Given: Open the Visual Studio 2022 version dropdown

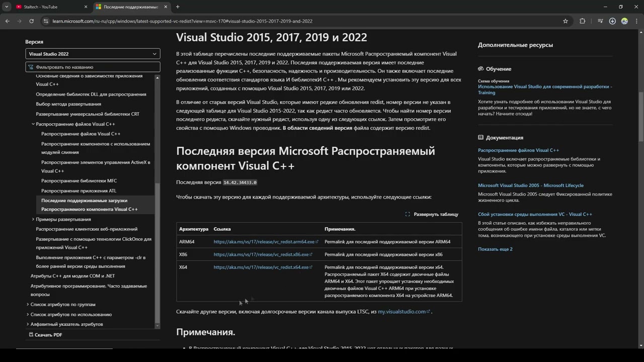Looking at the screenshot, I should pos(93,54).
